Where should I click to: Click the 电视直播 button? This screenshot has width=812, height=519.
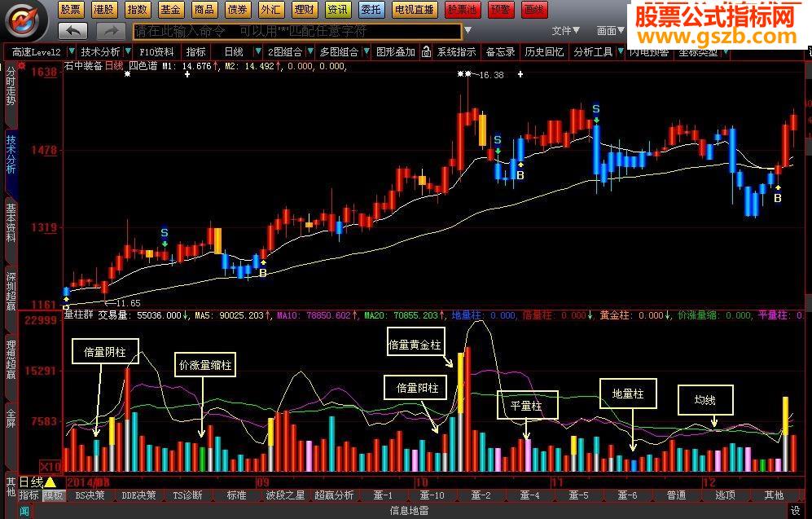point(414,10)
